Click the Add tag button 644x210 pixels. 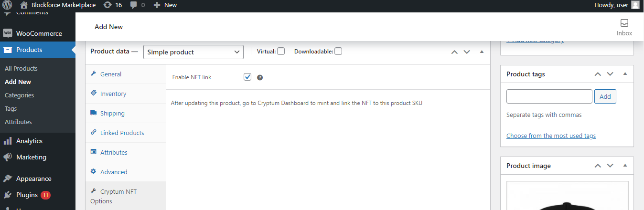click(605, 96)
